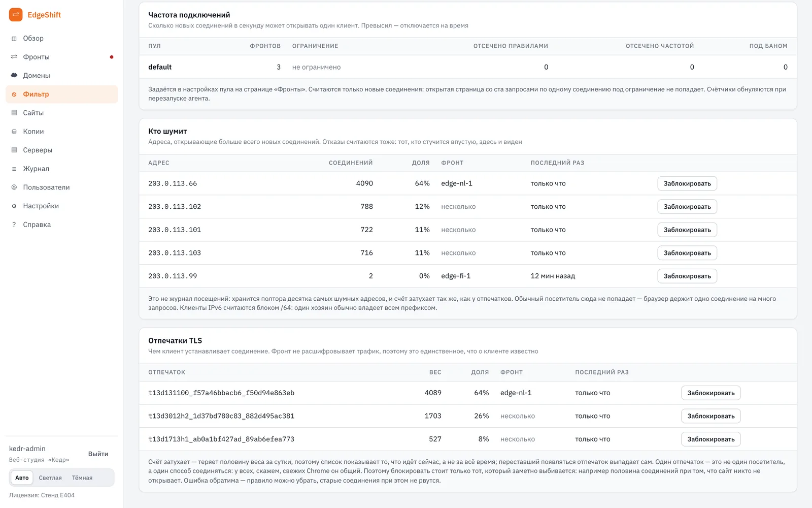Click the Фильтр block icon
The height and width of the screenshot is (508, 812).
[14, 94]
